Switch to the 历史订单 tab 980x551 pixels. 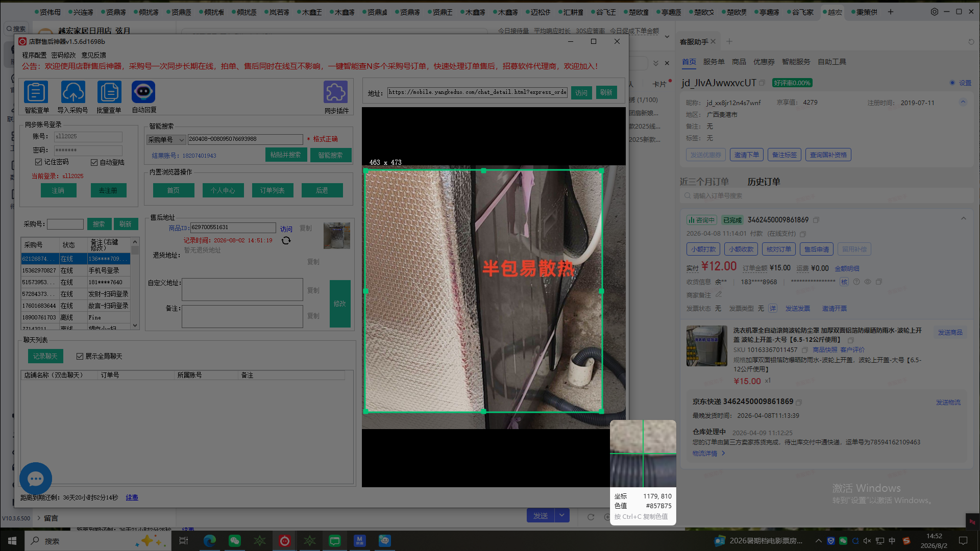pyautogui.click(x=764, y=182)
